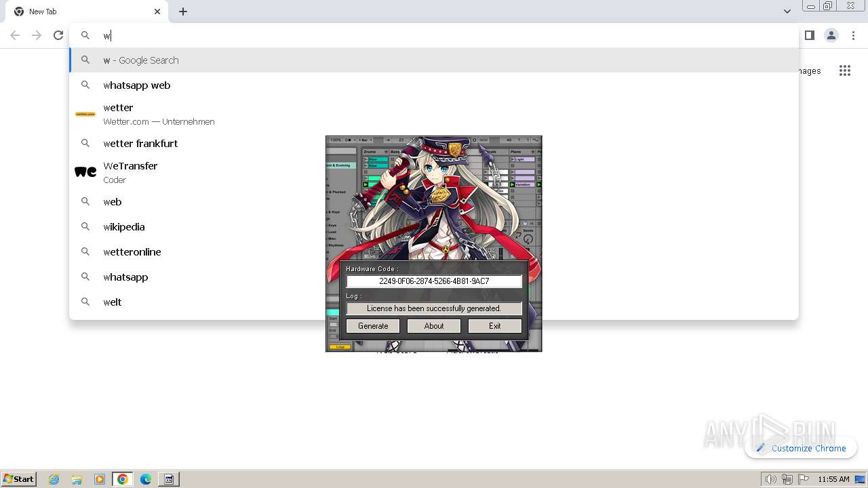Click the wetter.com logo icon
Screen dimensions: 868x488
tap(85, 114)
